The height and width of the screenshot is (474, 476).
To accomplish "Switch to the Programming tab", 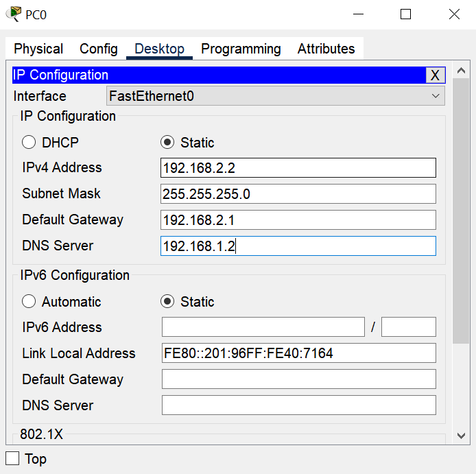I will tap(241, 49).
